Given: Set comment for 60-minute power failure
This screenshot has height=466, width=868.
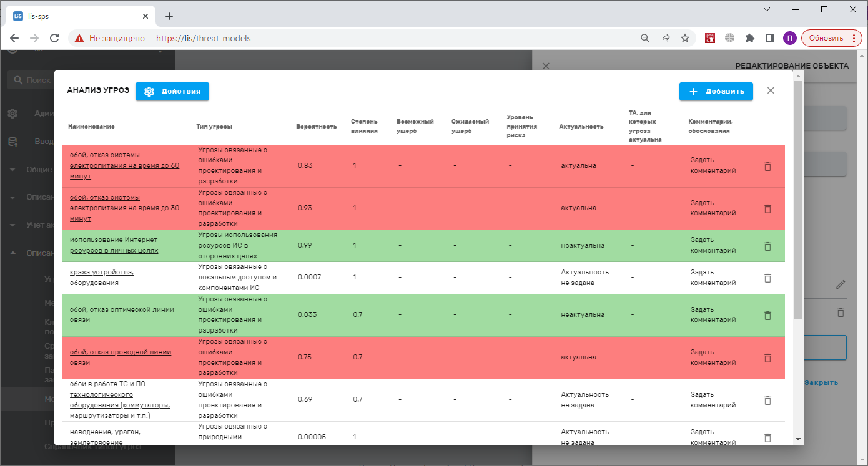Looking at the screenshot, I should pyautogui.click(x=713, y=165).
